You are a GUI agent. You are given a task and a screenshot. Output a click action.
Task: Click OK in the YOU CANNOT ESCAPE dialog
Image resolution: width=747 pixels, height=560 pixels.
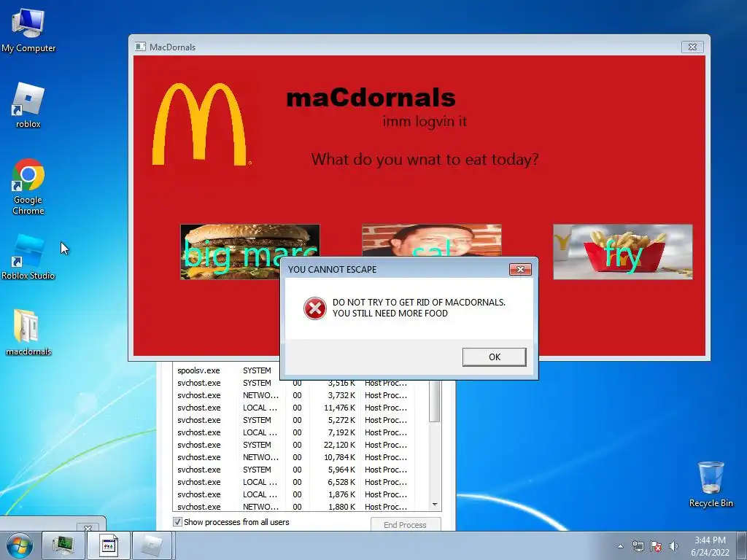494,357
